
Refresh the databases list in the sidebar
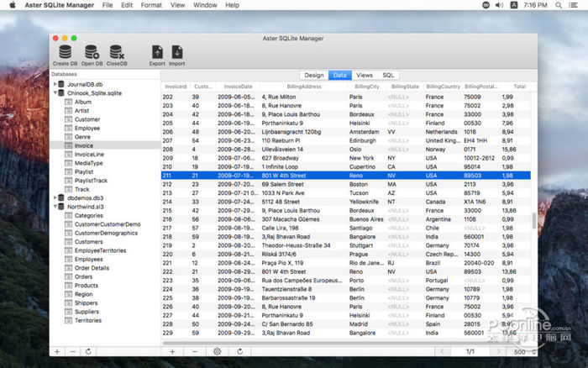point(88,351)
